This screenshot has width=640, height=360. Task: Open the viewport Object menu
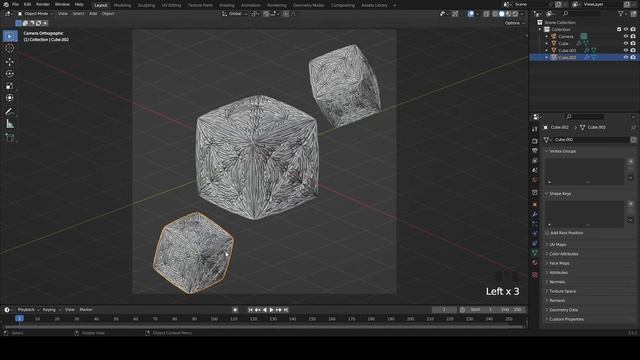click(108, 14)
